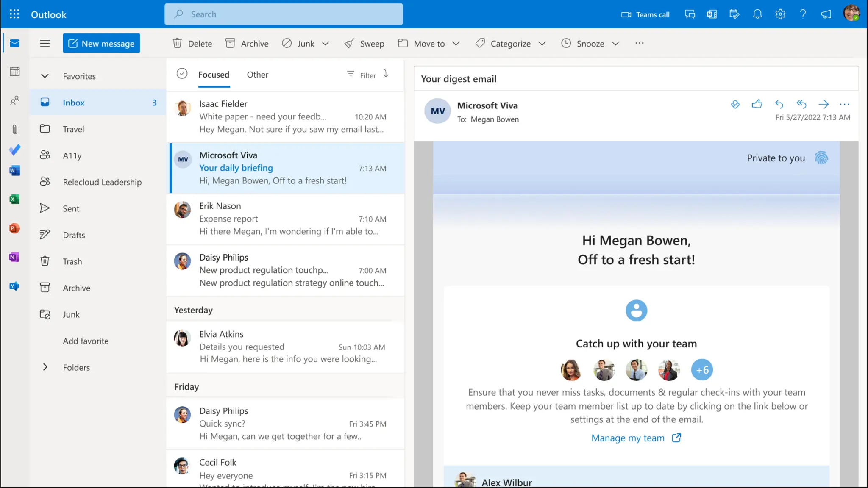
Task: Toggle the select-all circle checkbox
Action: pos(182,74)
